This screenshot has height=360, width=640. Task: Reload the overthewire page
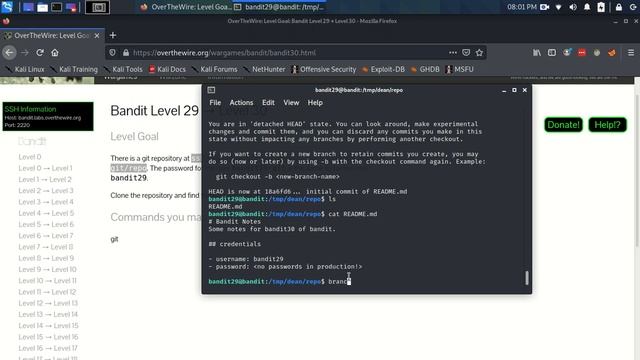coord(40,53)
